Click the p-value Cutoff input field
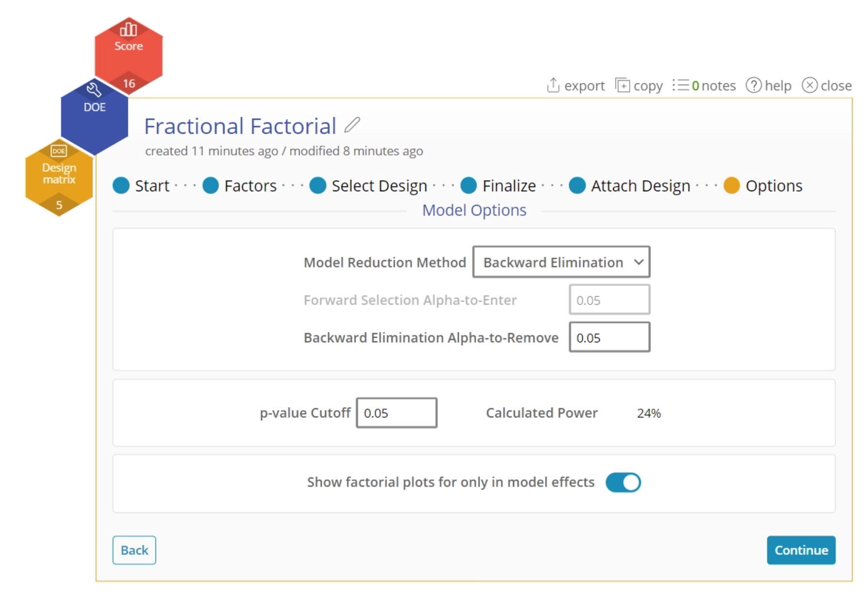The width and height of the screenshot is (868, 598). tap(397, 413)
